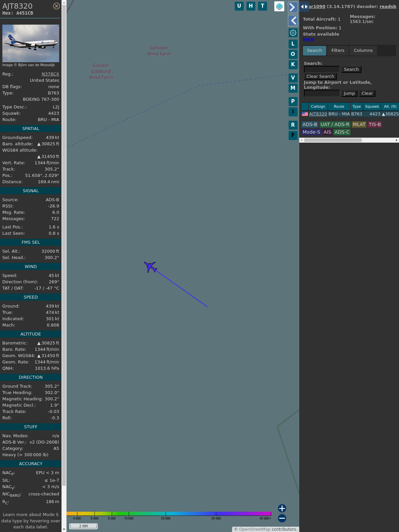Image resolution: width=399 pixels, height=532 pixels.
Task: Toggle the U map button
Action: click(x=239, y=6)
